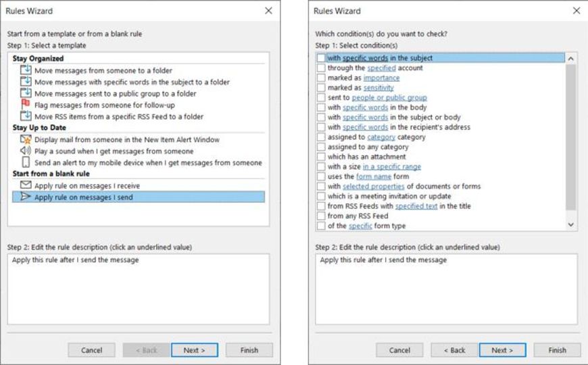
Task: Open the 'in a specific range' size link
Action: (x=392, y=166)
